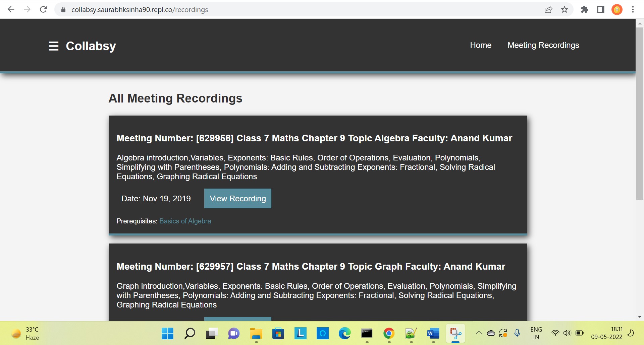Viewport: 644px width, 345px height.
Task: Select the Graph meeting 629957 title
Action: pyautogui.click(x=311, y=267)
